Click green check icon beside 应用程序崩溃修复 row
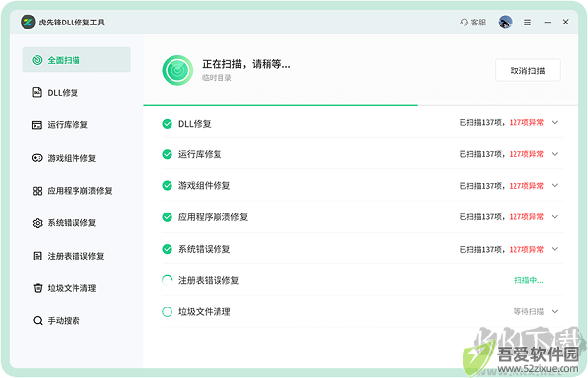The width and height of the screenshot is (588, 378). tap(167, 217)
